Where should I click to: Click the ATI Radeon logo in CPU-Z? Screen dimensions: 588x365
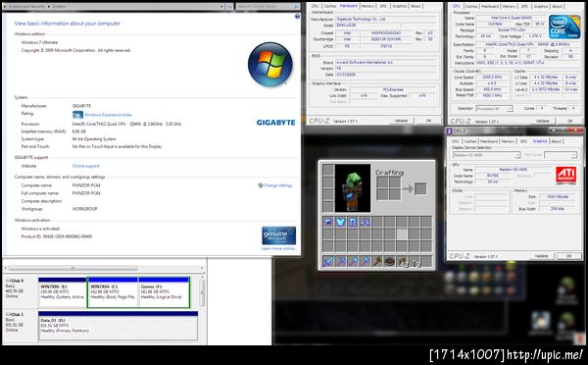click(x=565, y=175)
